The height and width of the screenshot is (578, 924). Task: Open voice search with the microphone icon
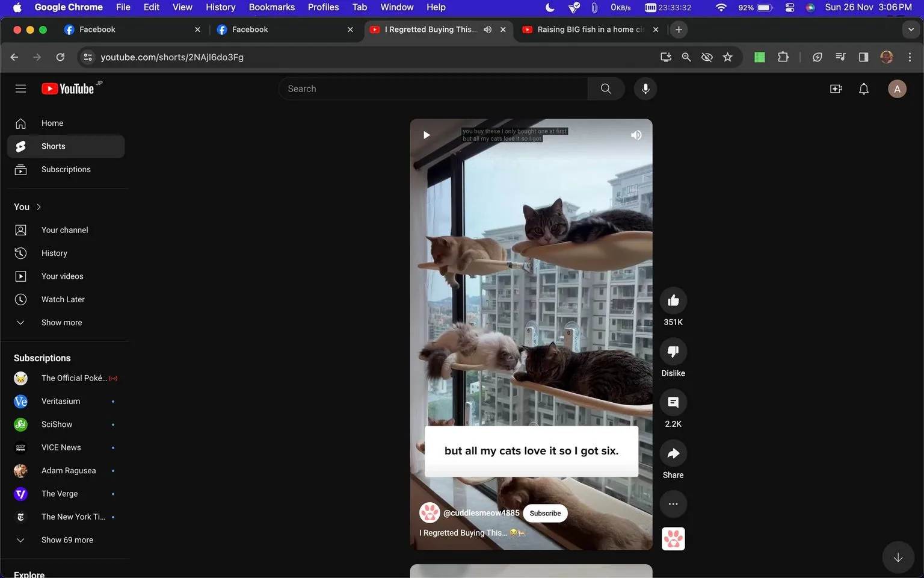[645, 89]
